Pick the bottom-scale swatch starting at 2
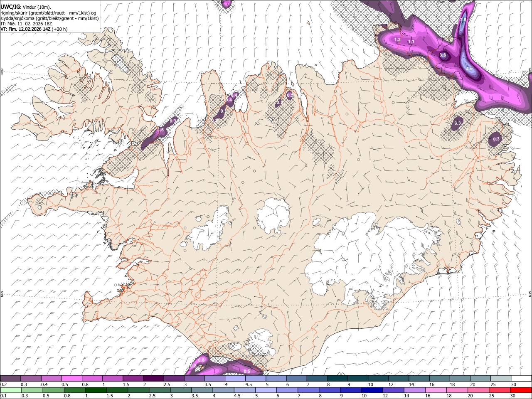Screen dimensions: 532x399 click(x=138, y=390)
